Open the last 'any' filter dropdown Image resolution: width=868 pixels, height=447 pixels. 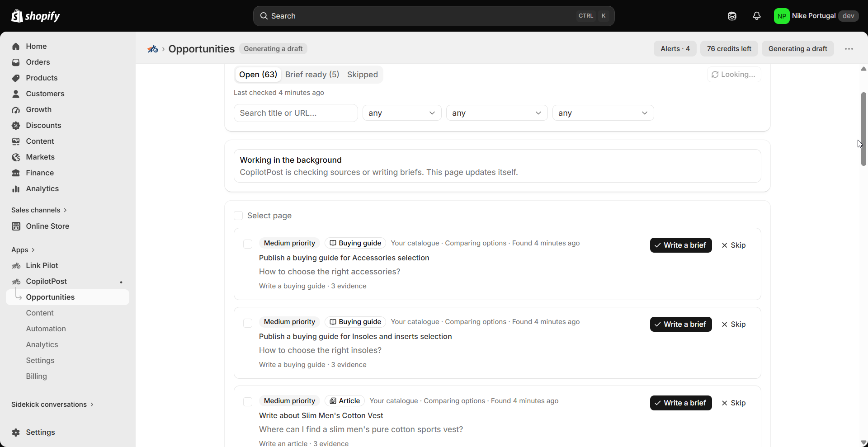pos(603,113)
